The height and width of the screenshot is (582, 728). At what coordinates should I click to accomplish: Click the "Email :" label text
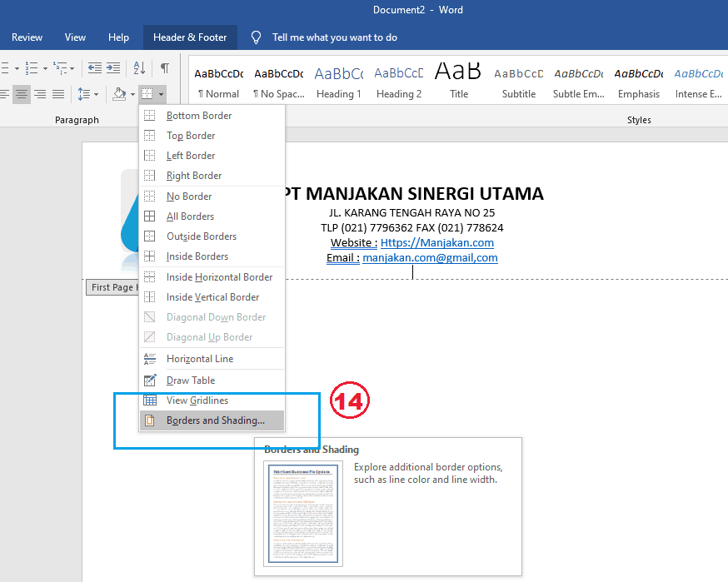[x=343, y=257]
